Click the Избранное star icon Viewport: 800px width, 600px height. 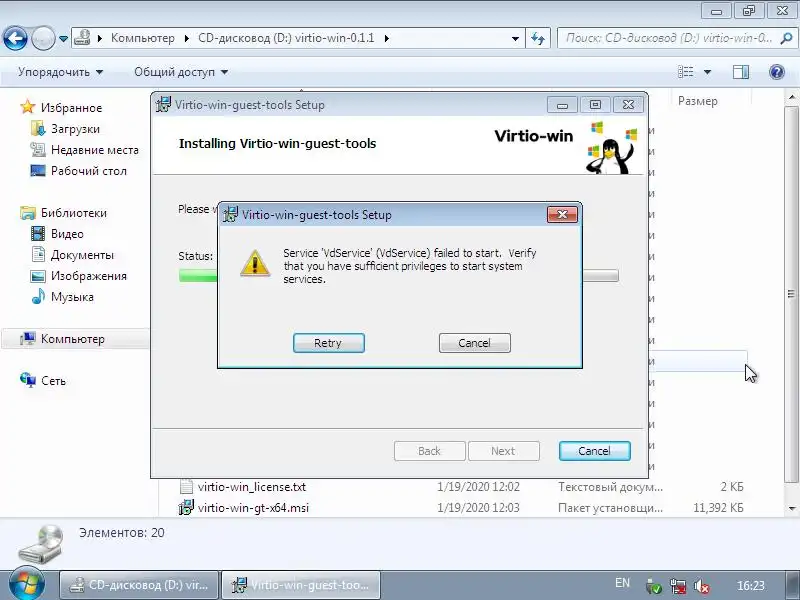tap(28, 107)
